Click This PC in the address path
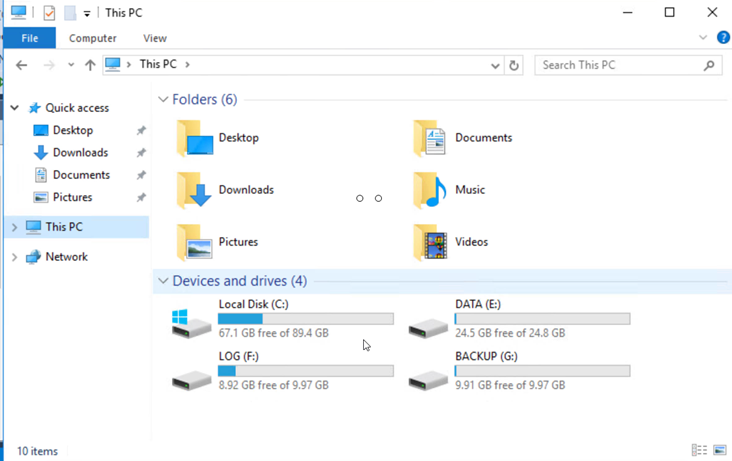This screenshot has width=732, height=461. (x=158, y=64)
